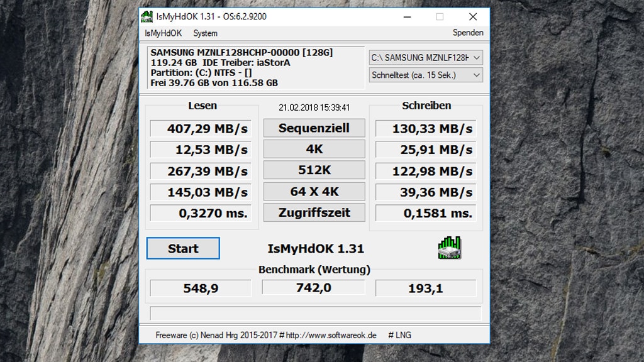Start the benchmark with the Start button
Image resolution: width=644 pixels, height=362 pixels.
click(183, 248)
